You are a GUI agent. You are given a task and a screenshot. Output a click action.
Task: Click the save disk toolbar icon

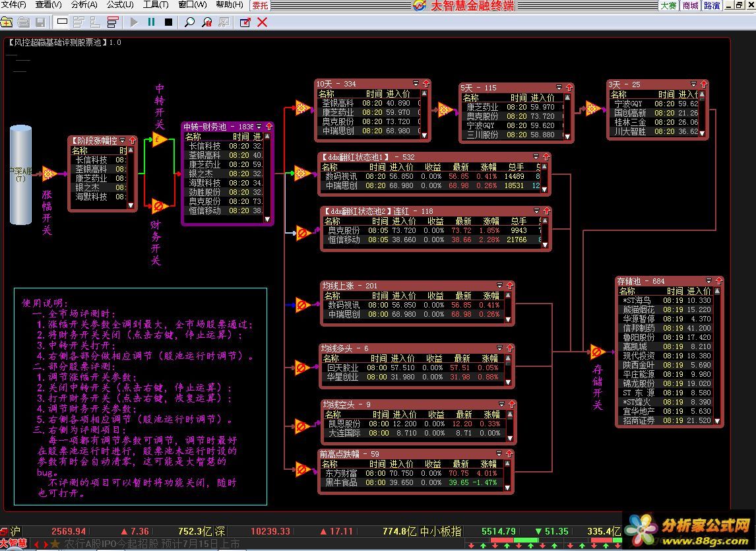(x=40, y=22)
